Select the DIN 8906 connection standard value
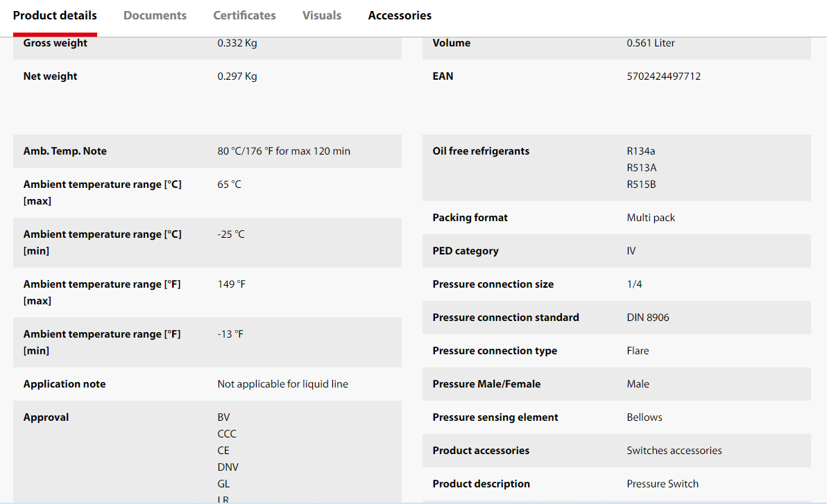This screenshot has width=827, height=504. 648,318
